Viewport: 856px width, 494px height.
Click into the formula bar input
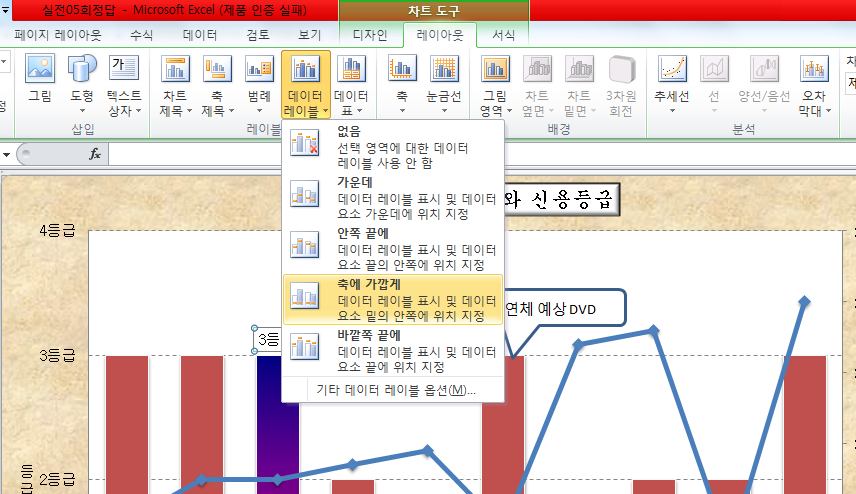483,154
